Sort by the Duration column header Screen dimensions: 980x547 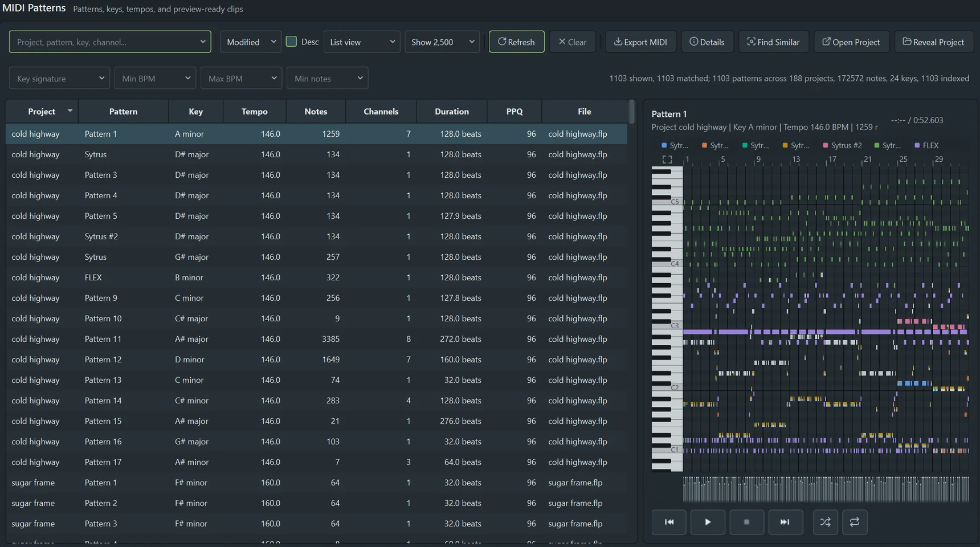[452, 111]
